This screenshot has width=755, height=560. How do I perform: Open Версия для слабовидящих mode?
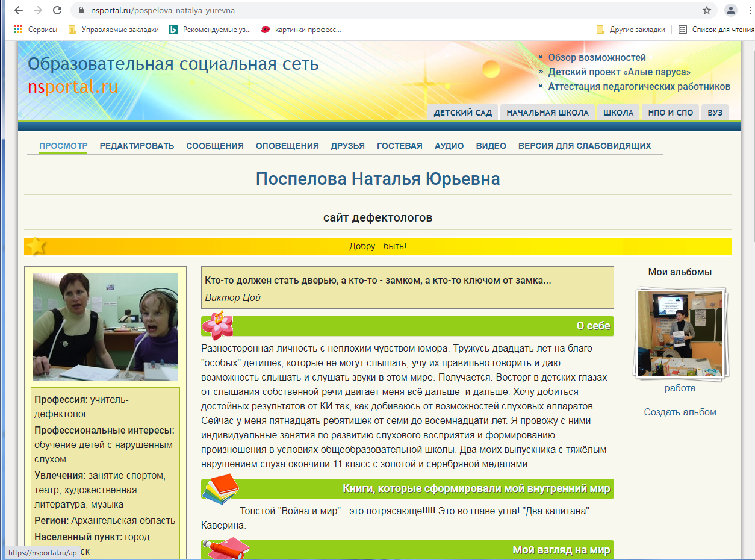[x=584, y=146]
